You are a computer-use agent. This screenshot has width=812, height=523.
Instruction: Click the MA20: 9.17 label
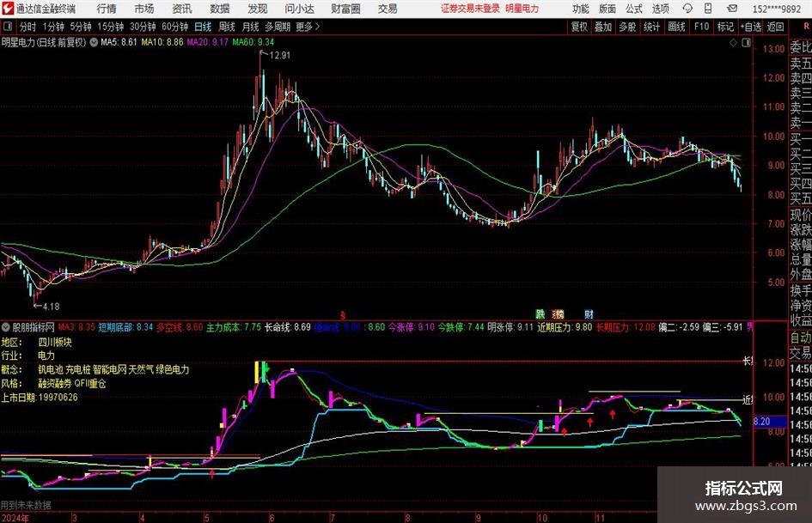pos(208,42)
